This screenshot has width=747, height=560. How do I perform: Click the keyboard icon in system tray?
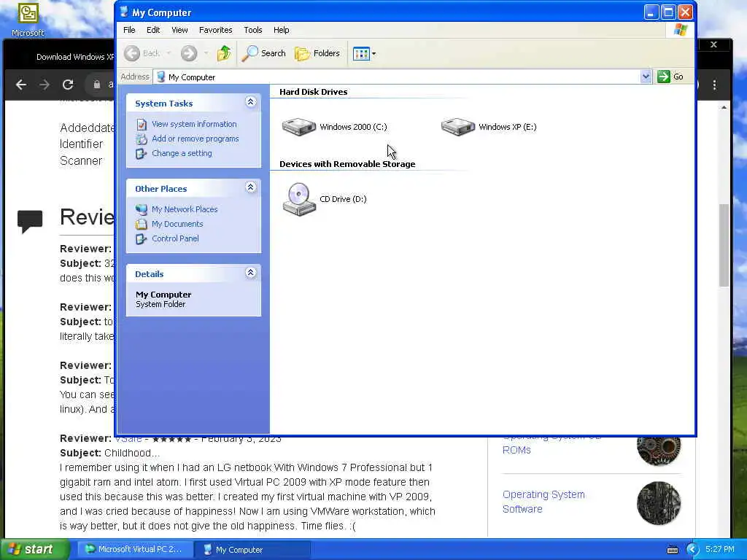[x=673, y=550]
